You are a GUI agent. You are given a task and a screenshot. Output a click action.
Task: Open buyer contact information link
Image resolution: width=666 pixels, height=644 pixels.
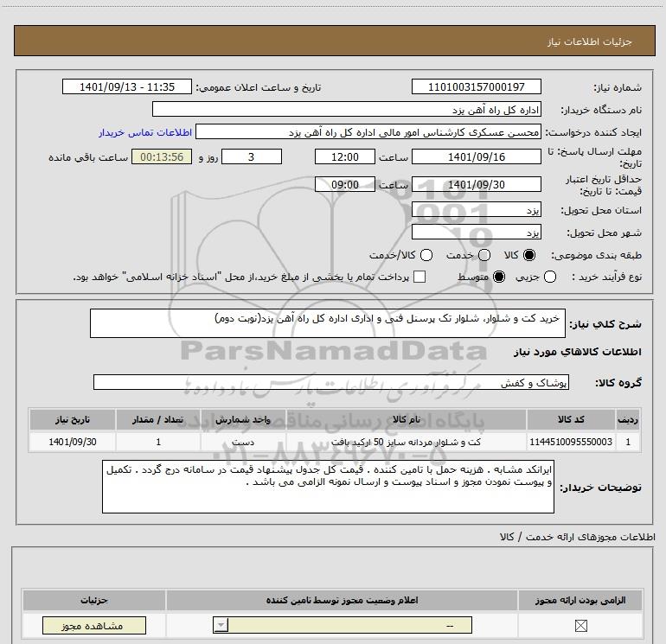[145, 133]
